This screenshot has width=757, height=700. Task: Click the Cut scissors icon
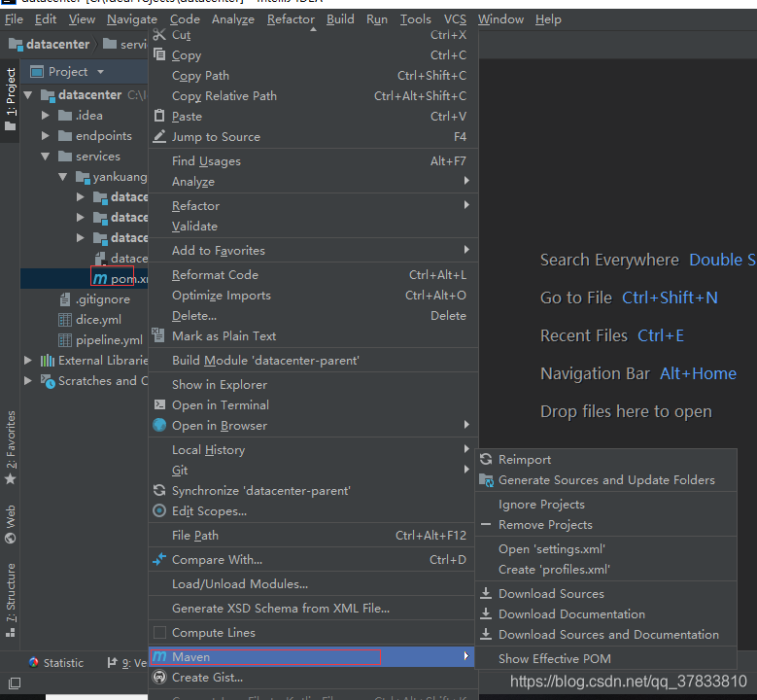[159, 35]
